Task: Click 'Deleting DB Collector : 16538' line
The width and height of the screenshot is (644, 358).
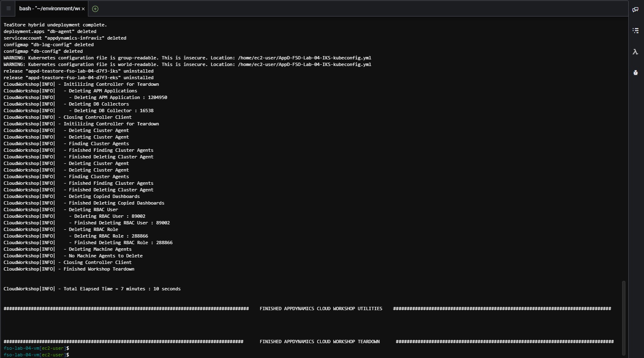Action: click(x=78, y=111)
